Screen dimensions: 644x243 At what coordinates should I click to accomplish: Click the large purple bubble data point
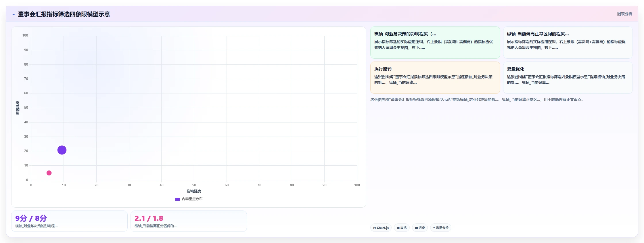pyautogui.click(x=62, y=150)
